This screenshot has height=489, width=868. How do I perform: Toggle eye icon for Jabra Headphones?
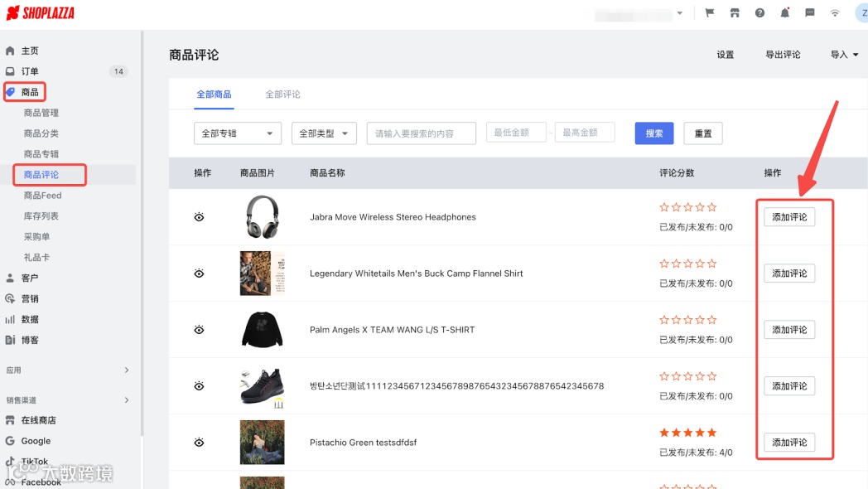pyautogui.click(x=200, y=217)
